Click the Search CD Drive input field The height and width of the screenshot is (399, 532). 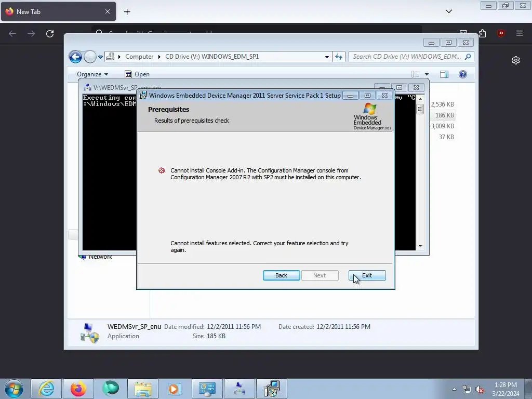[406, 57]
